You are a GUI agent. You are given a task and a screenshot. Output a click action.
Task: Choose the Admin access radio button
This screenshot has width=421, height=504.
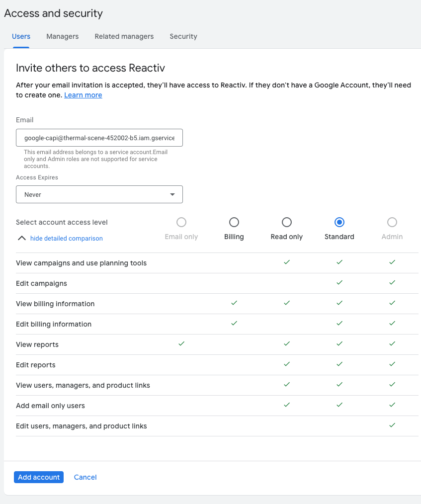(x=392, y=222)
